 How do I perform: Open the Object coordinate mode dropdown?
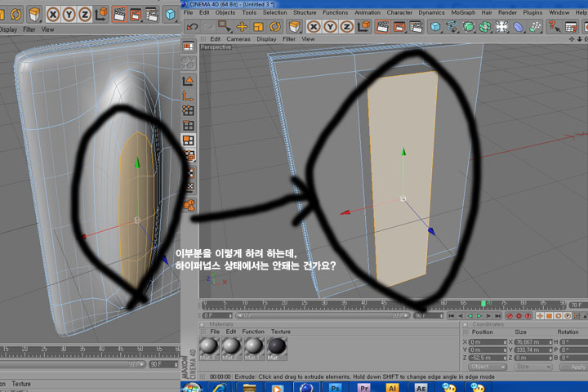[488, 367]
